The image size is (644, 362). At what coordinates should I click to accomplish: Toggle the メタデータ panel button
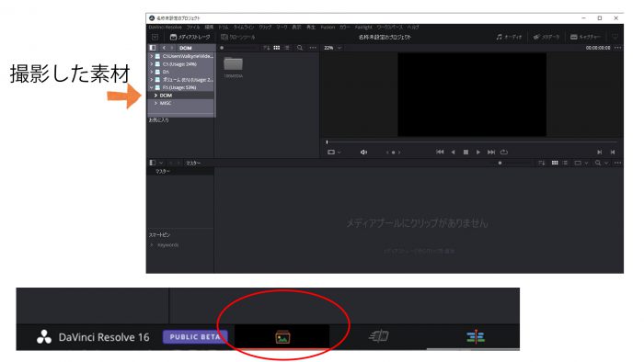(546, 37)
